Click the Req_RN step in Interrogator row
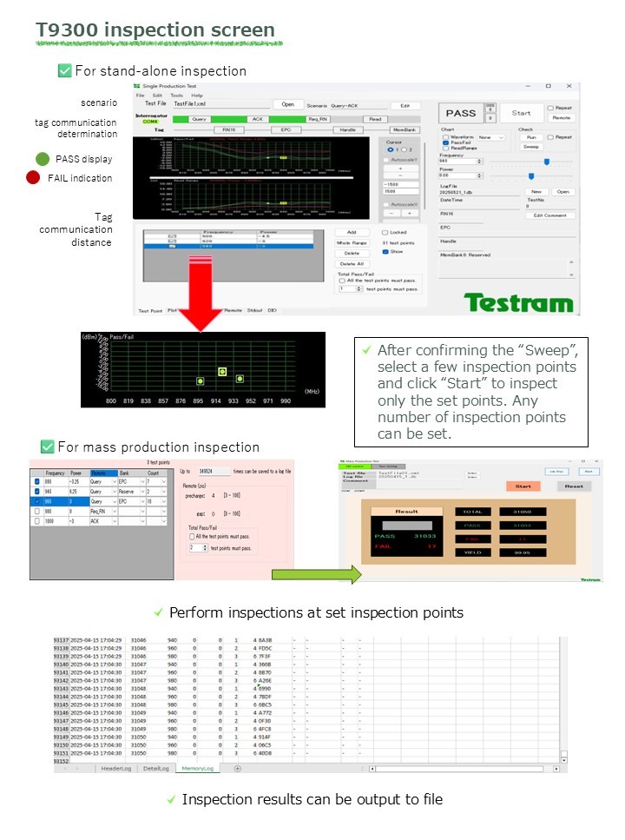The height and width of the screenshot is (840, 625). point(319,120)
